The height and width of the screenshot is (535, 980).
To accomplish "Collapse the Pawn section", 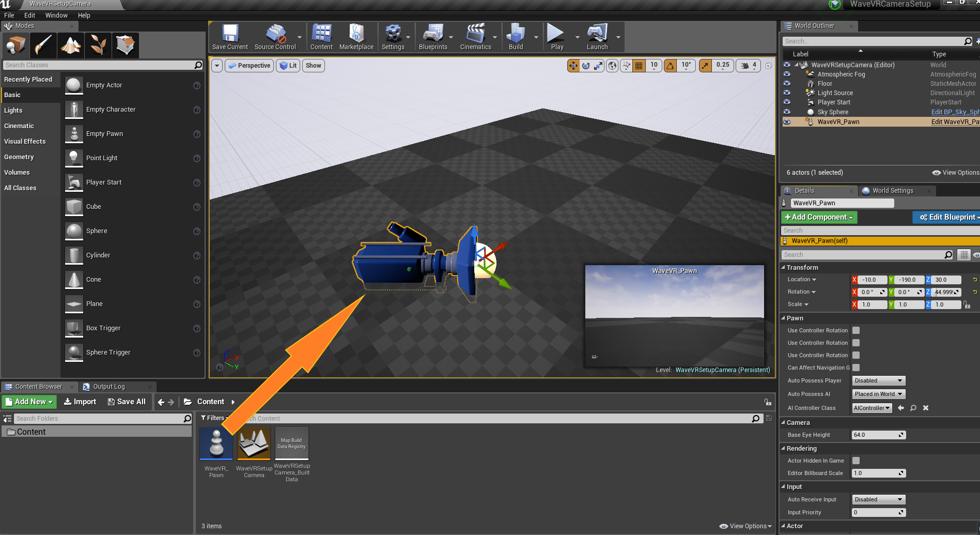I will (783, 318).
